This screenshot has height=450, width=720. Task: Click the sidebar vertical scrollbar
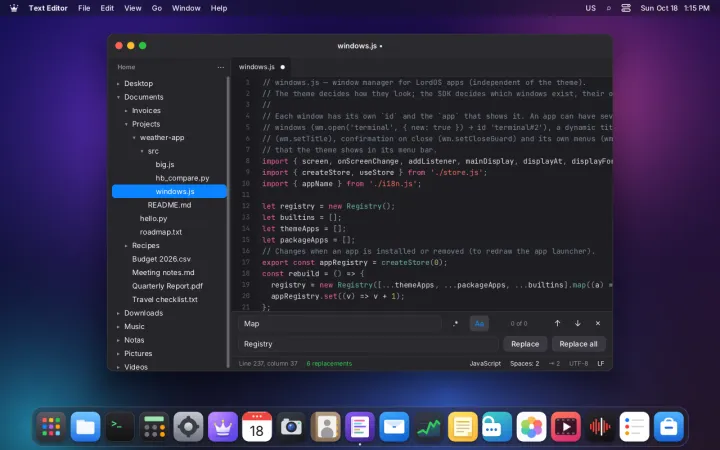(228, 223)
